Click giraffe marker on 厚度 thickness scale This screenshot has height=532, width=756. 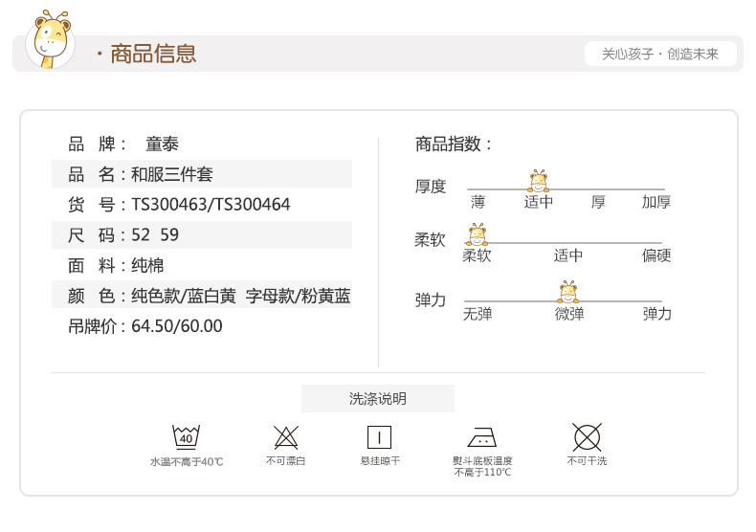[x=539, y=180]
